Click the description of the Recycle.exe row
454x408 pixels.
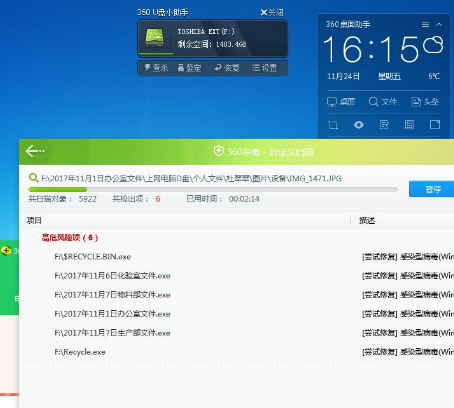[408, 352]
